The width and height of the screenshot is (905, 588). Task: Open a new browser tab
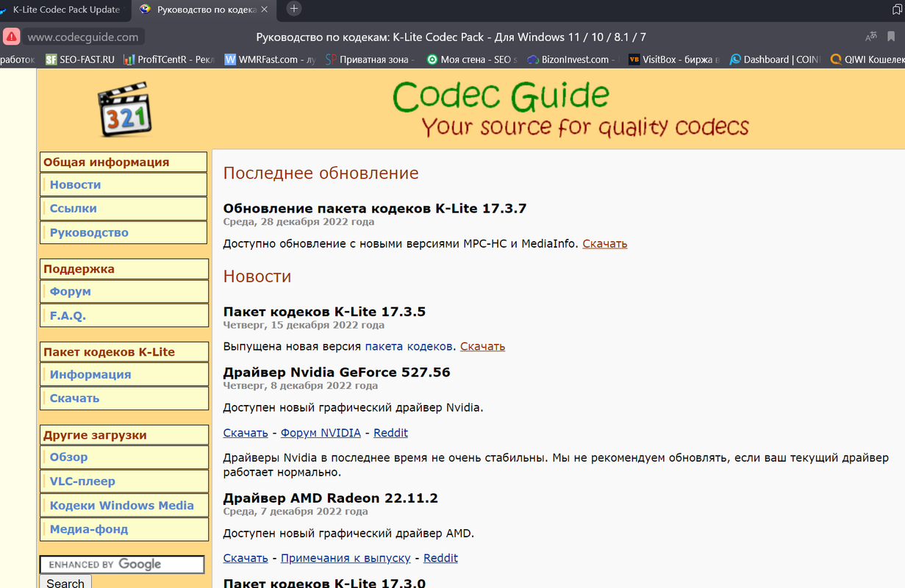[x=293, y=9]
